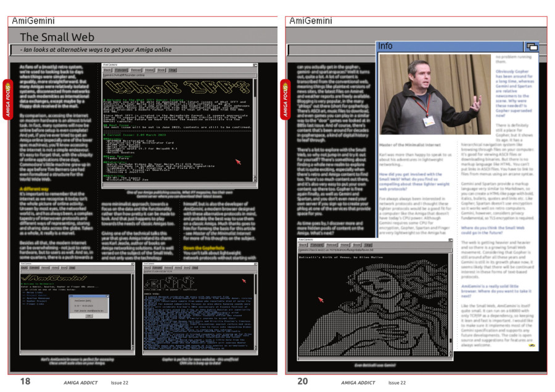This screenshot has width=555, height=392.
Task: Click OK in the AmiGemini about dialog
Action: click(x=89, y=316)
